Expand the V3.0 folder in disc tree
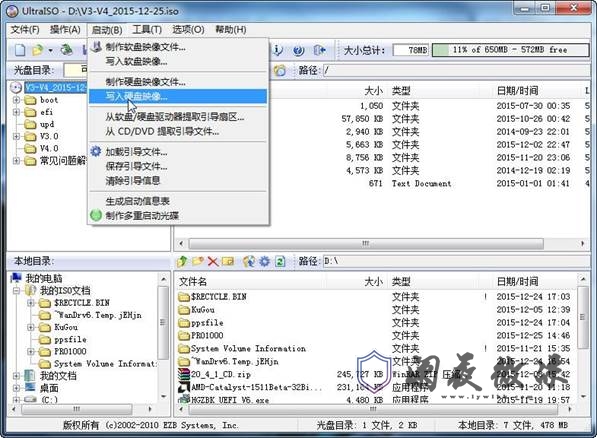597x438 pixels. [16, 136]
